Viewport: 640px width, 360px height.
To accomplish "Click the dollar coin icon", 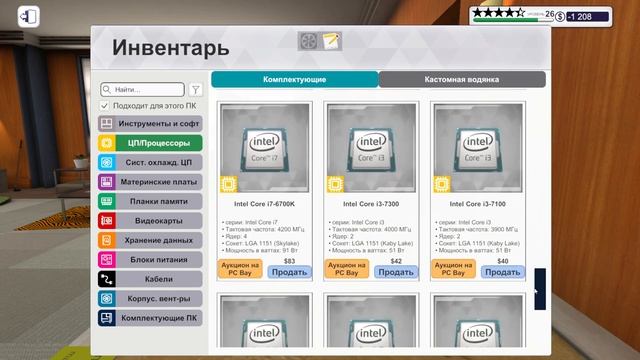I will click(x=560, y=17).
